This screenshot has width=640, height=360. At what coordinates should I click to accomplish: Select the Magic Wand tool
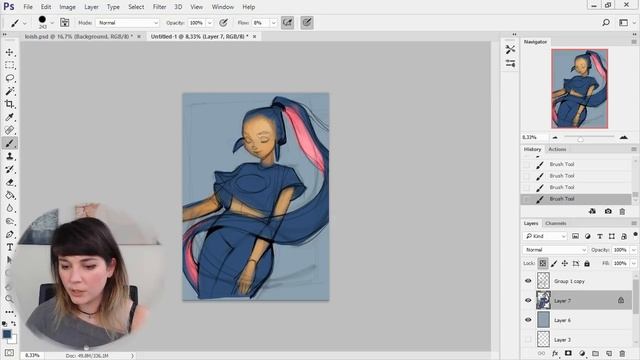pyautogui.click(x=9, y=91)
